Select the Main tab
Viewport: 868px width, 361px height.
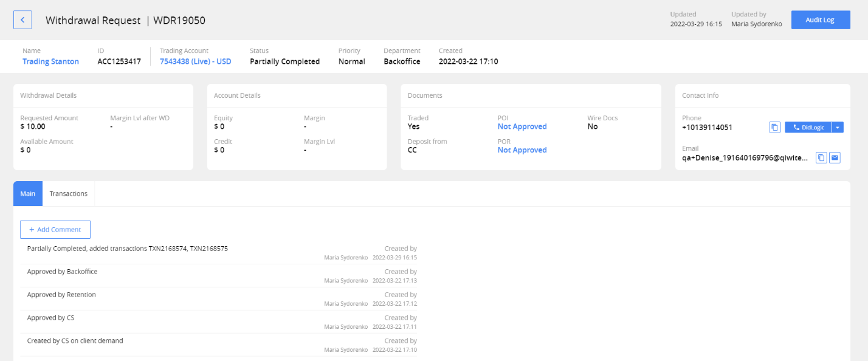point(27,193)
